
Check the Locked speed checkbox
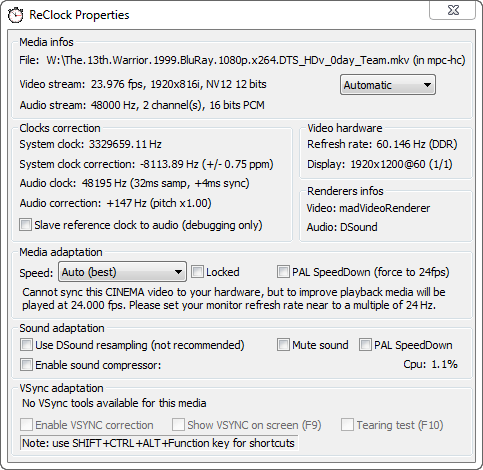(197, 272)
